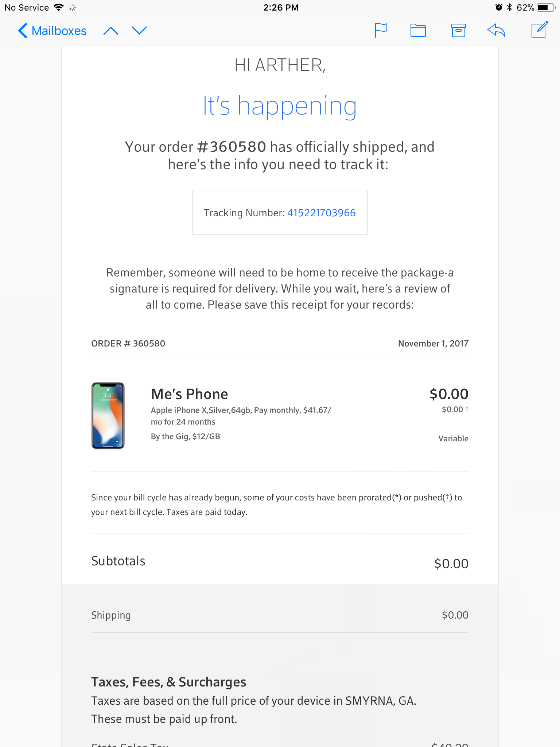Tap the It's happening headline
Image resolution: width=560 pixels, height=747 pixels.
click(x=280, y=106)
